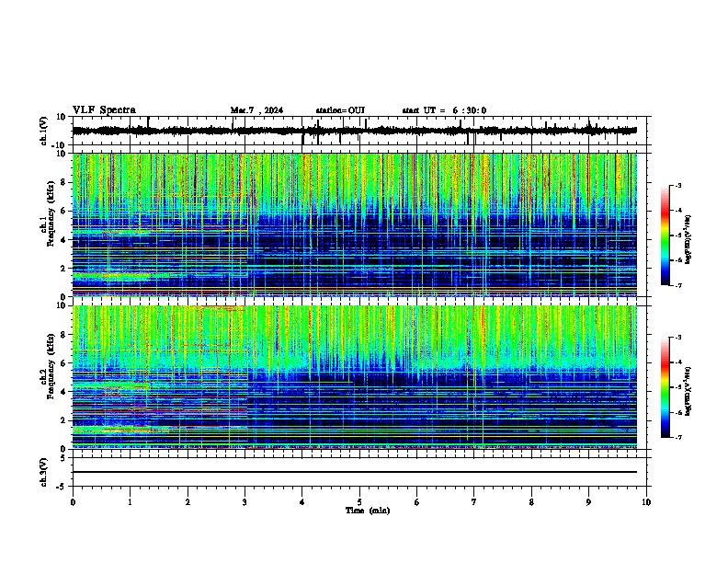Click the "9" tick on the Time axis

588,502
